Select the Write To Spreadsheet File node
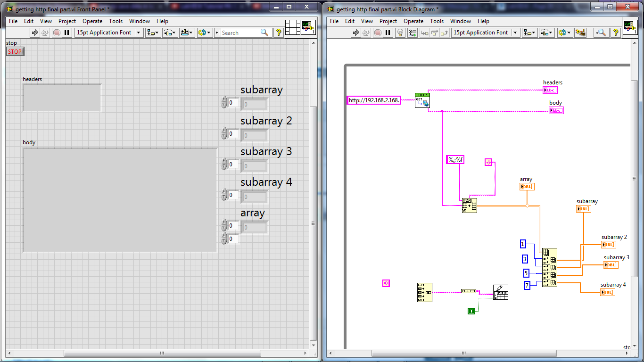This screenshot has height=362, width=644. pos(501,292)
